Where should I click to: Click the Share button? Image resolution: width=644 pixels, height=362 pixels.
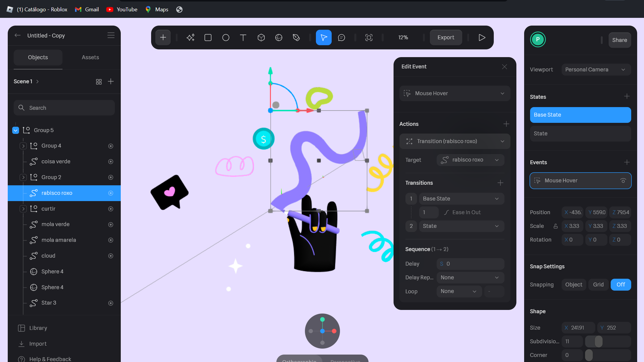(x=620, y=40)
